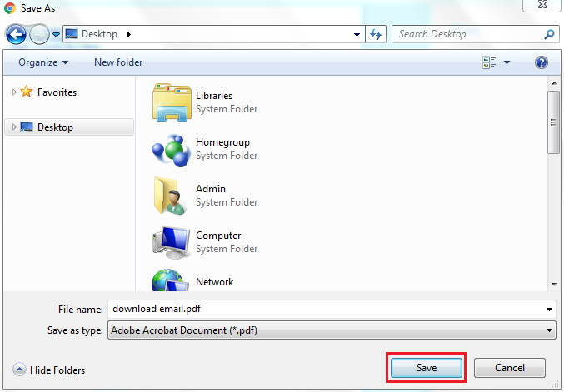
Task: Open the recent locations arrow beside Forward
Action: (x=56, y=35)
